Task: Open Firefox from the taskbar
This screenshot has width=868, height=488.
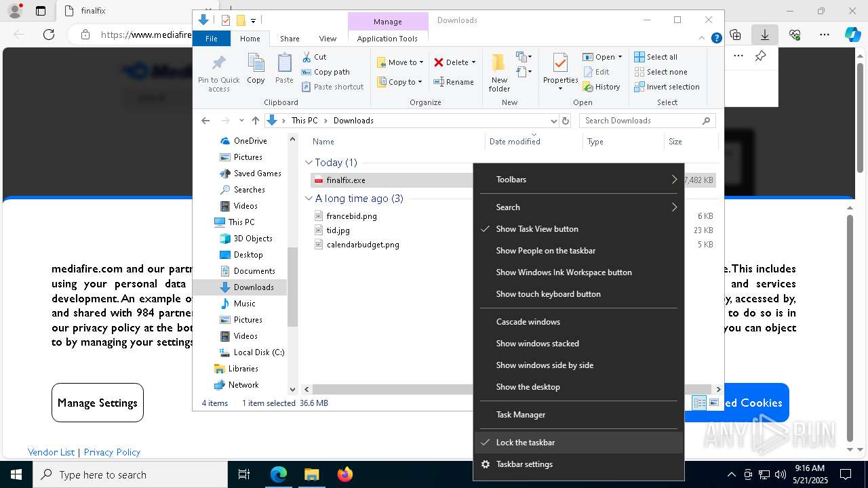Action: pos(344,474)
